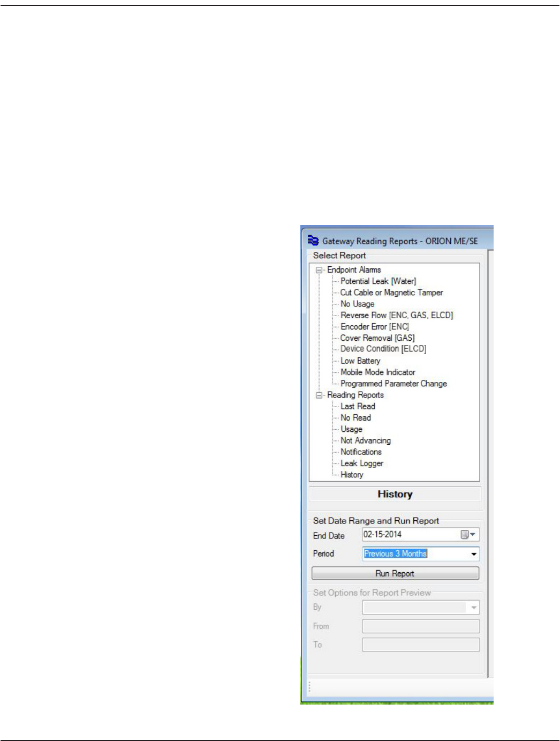The image size is (560, 741).
Task: Open the disabled By dropdown
Action: tap(421, 608)
